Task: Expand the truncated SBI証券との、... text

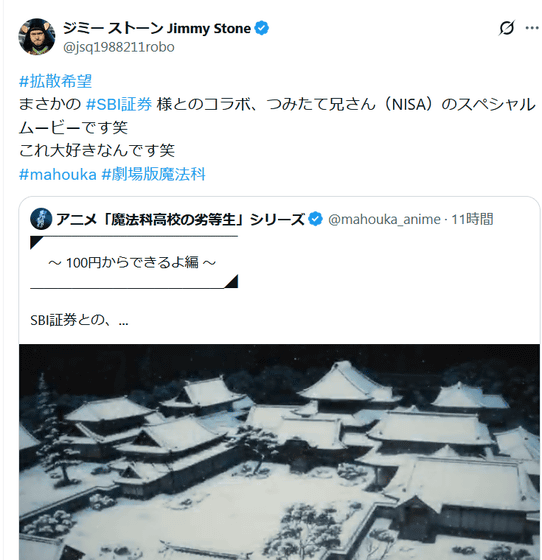Action: click(x=79, y=320)
